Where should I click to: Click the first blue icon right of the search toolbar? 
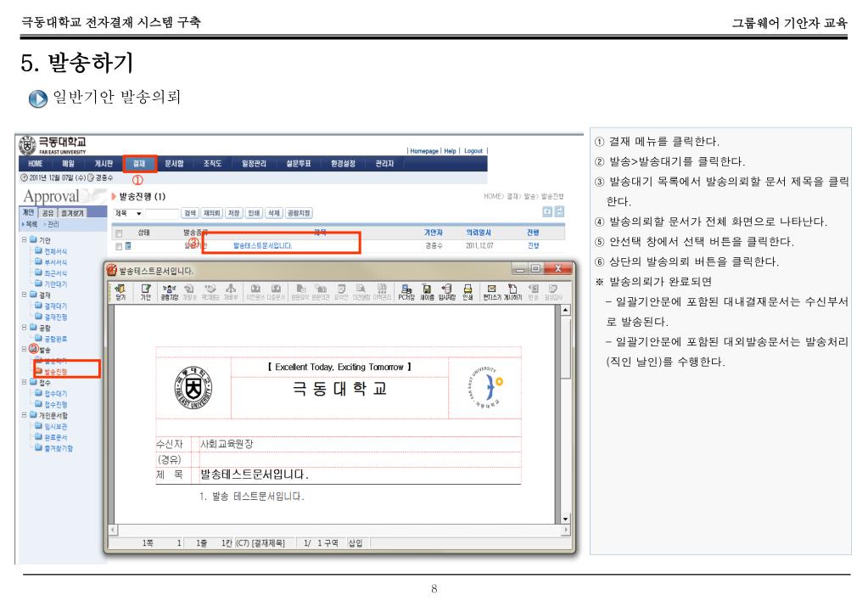pos(547,211)
